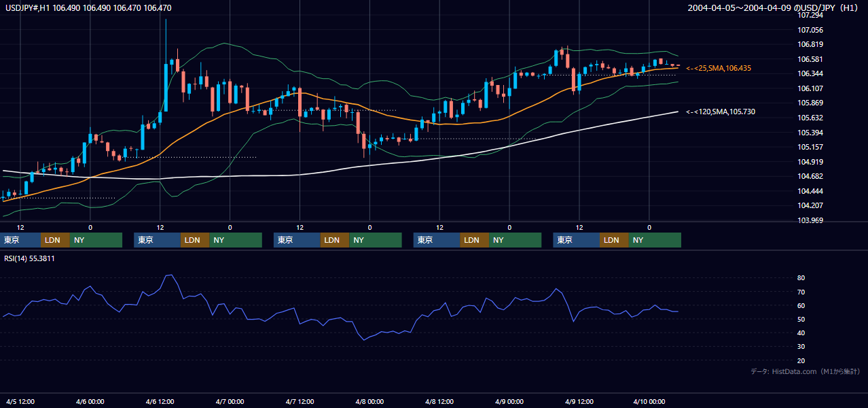Click RSI scale level 70
Viewport: 868px width, 408px height.
click(801, 292)
